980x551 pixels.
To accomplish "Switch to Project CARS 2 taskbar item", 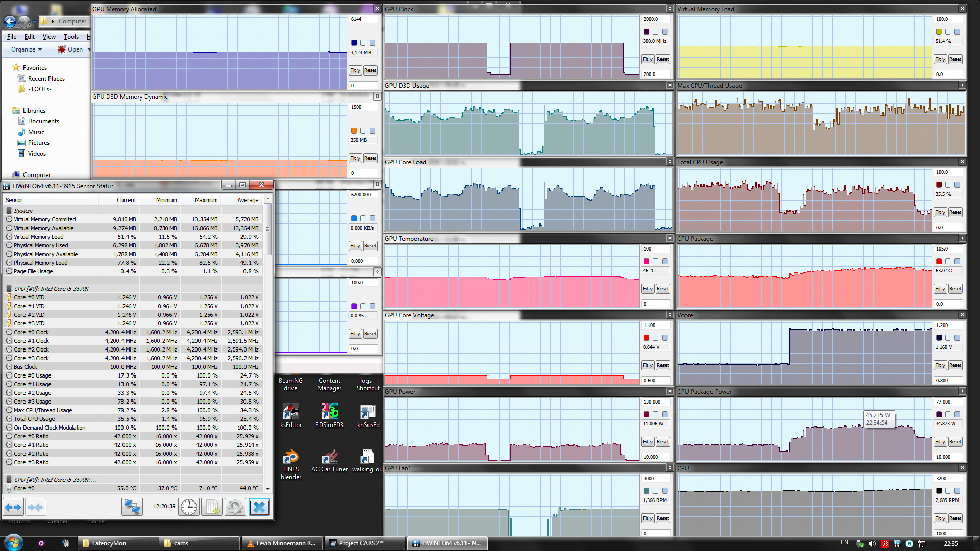I will [365, 543].
